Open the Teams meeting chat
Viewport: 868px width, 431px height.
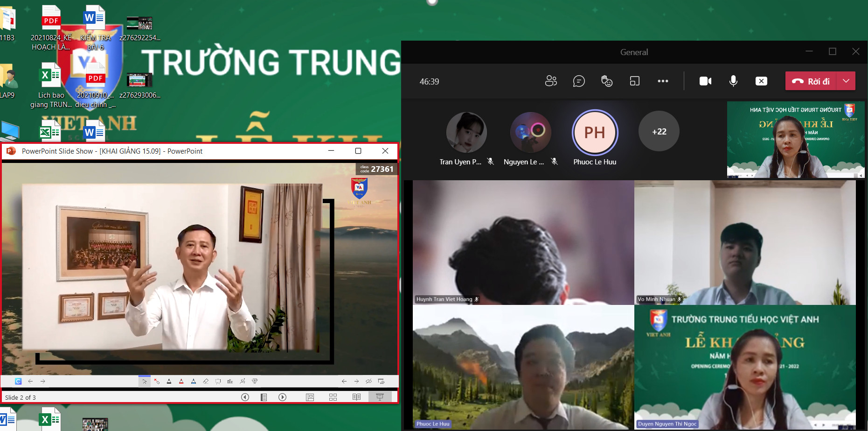(579, 81)
